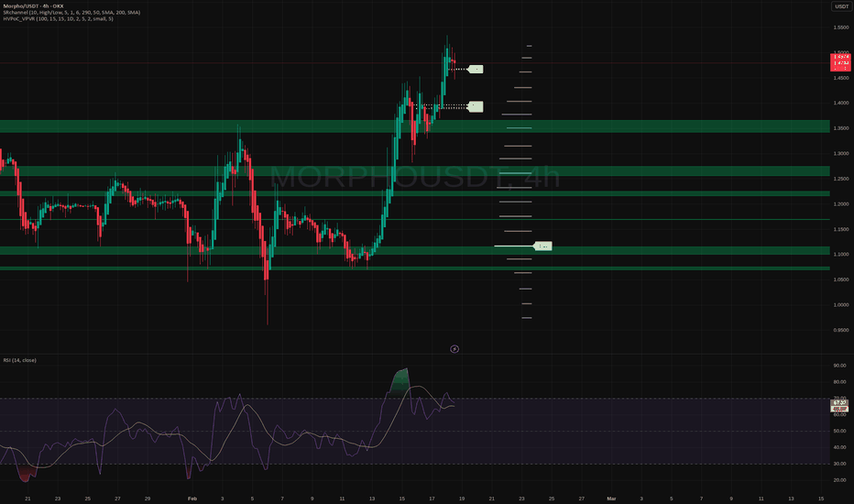Click the middle price callout label near 1.39
The height and width of the screenshot is (504, 854).
pos(475,106)
